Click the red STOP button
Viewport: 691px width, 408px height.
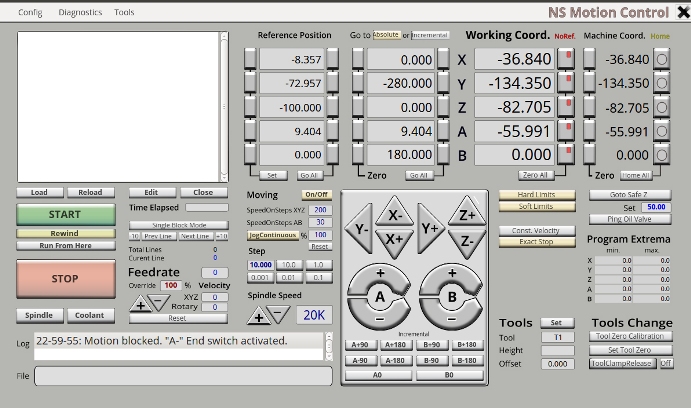point(66,279)
